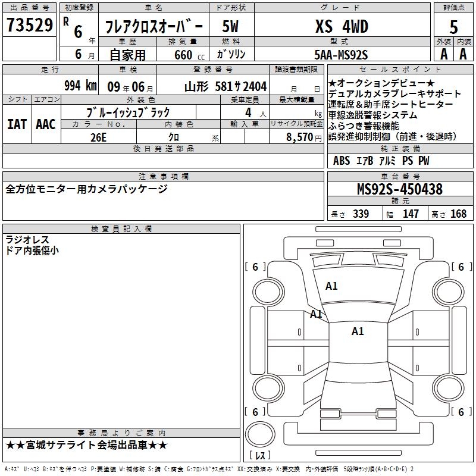This screenshot has width=476, height=476.
Task: Click the inspection expiry 09年06月
Action: pyautogui.click(x=130, y=87)
